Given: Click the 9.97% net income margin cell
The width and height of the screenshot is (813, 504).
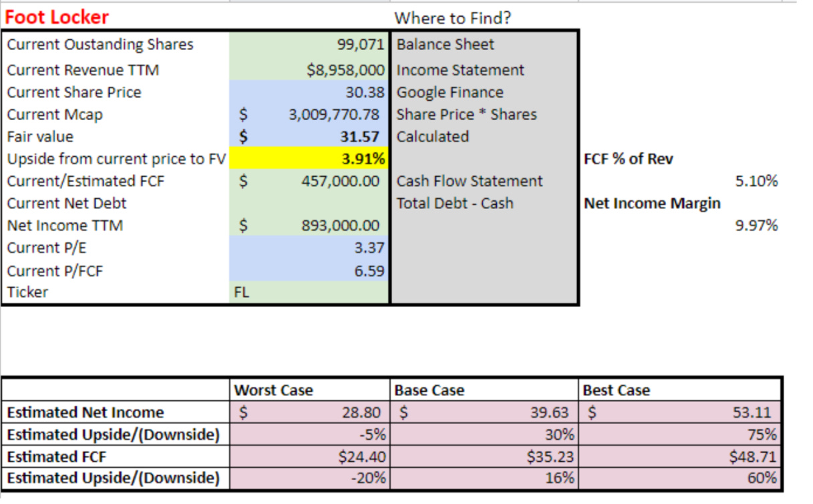Looking at the screenshot, I should click(756, 226).
